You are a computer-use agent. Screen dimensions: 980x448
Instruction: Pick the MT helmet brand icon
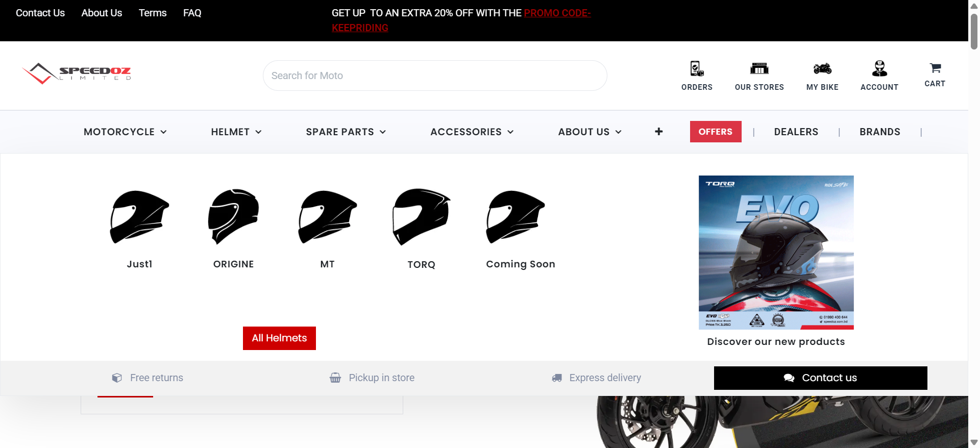coord(327,217)
